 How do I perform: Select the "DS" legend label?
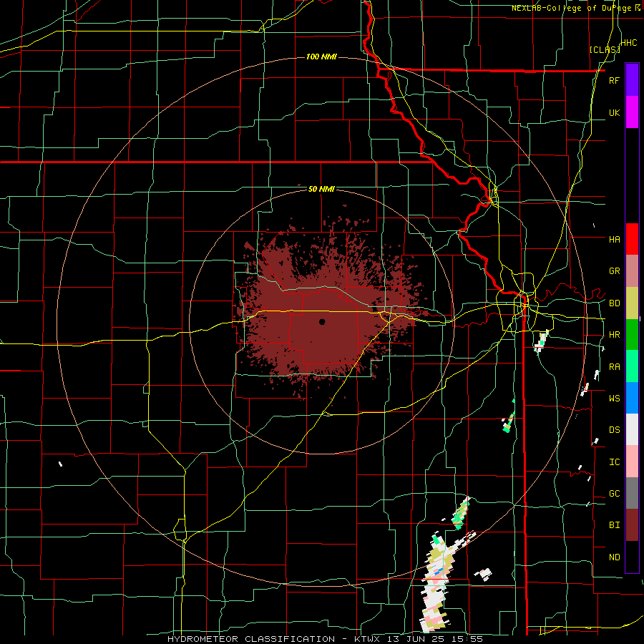click(614, 430)
